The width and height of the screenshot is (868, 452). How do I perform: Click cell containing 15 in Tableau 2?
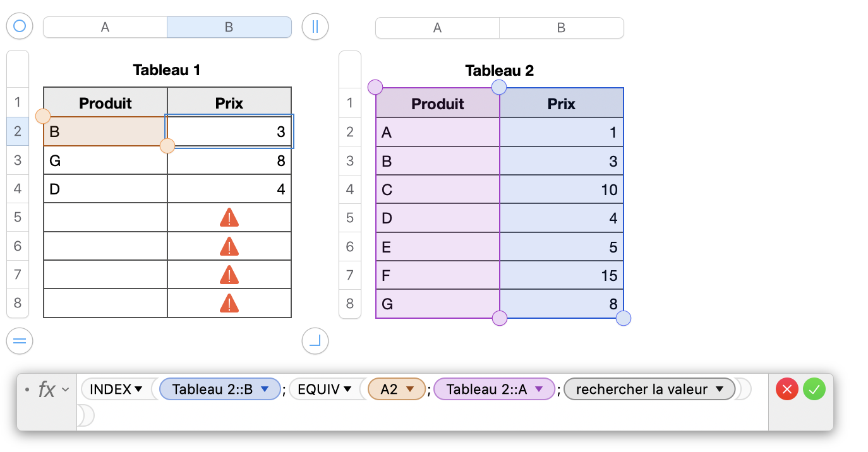[x=562, y=276]
